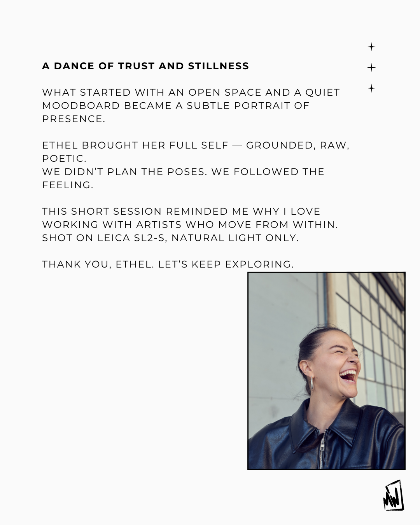Click the MW logo mark

click(x=393, y=495)
